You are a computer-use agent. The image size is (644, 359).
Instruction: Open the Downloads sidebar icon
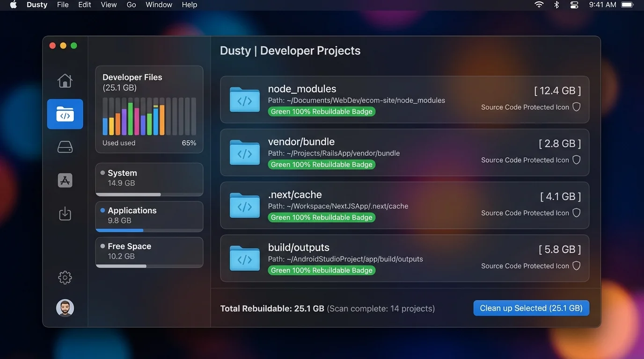point(65,214)
